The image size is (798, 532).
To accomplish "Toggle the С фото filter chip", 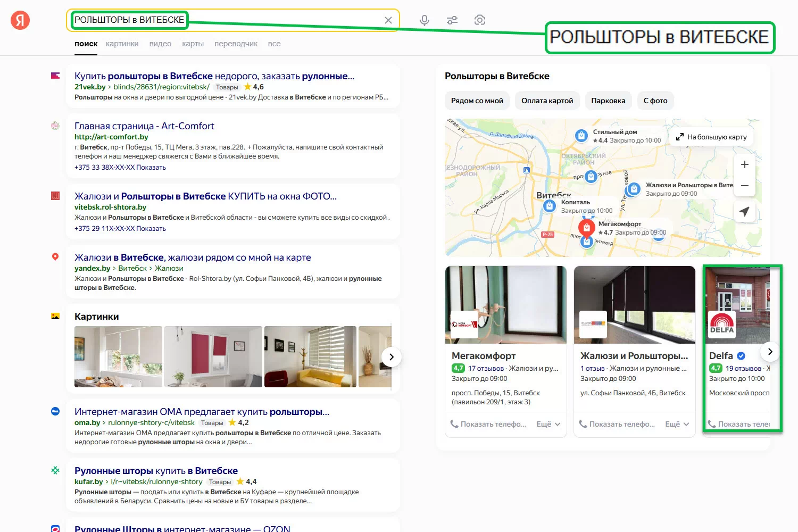I will [x=655, y=101].
